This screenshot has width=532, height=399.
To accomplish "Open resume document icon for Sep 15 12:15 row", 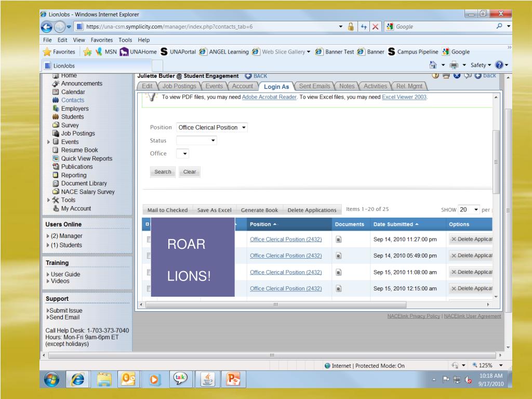I will 339,289.
